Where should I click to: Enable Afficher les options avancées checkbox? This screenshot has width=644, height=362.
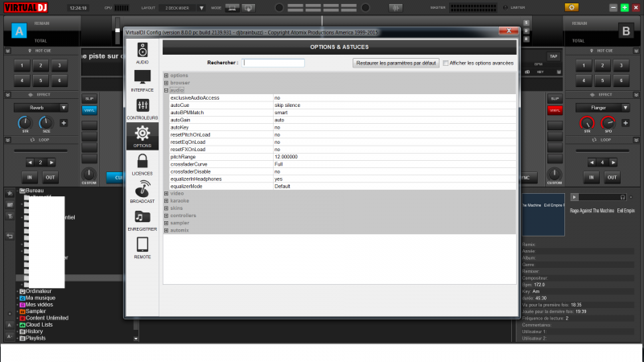click(x=446, y=64)
